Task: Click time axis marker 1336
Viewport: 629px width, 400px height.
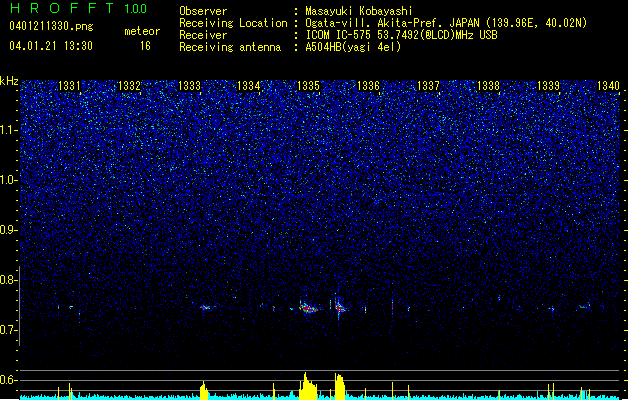Action: click(x=368, y=86)
